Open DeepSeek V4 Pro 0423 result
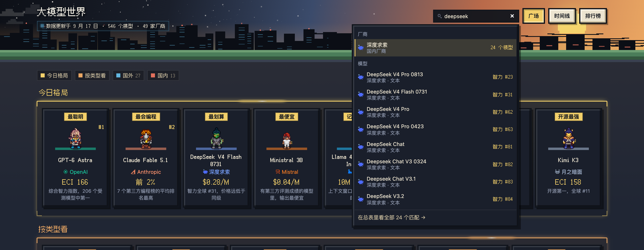Screen dimensions: 644x250 [435, 129]
